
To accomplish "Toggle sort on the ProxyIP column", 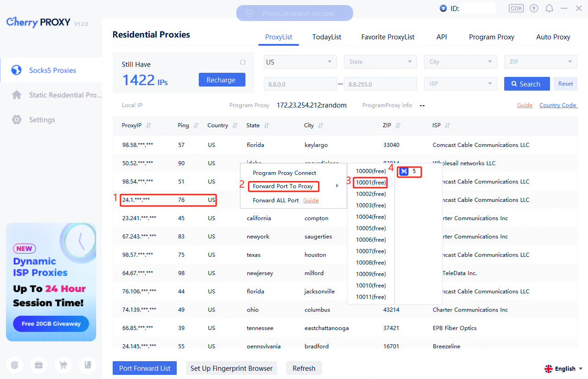I will 148,125.
